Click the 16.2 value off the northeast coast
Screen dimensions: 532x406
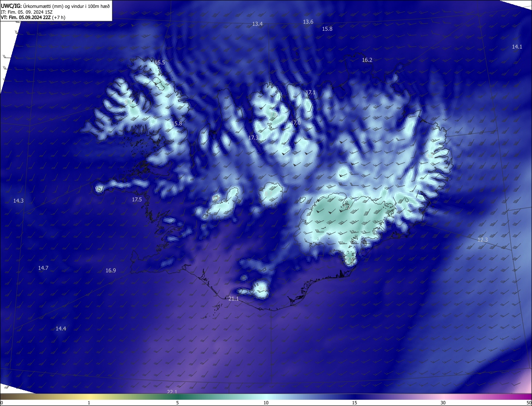pos(367,60)
